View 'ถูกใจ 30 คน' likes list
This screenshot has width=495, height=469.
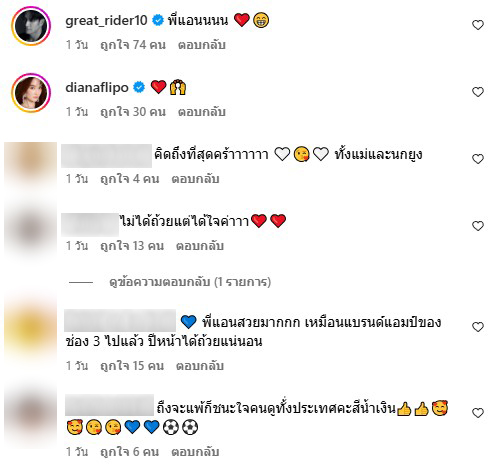click(x=133, y=112)
